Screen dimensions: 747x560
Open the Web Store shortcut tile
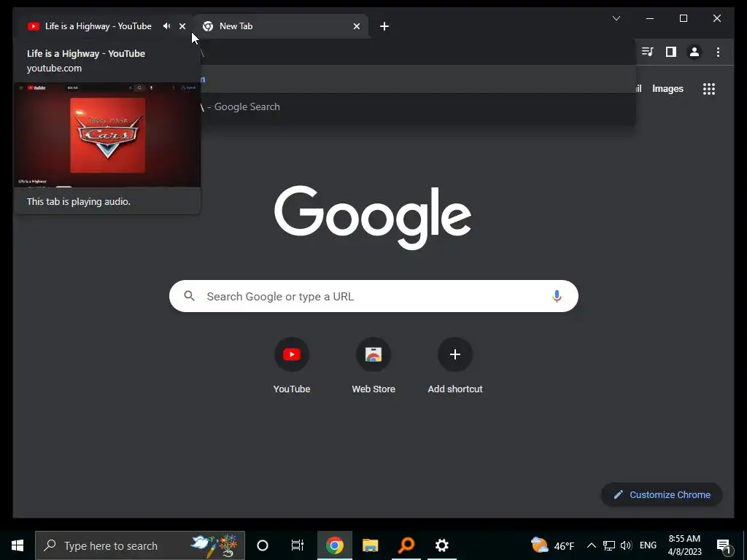[373, 366]
